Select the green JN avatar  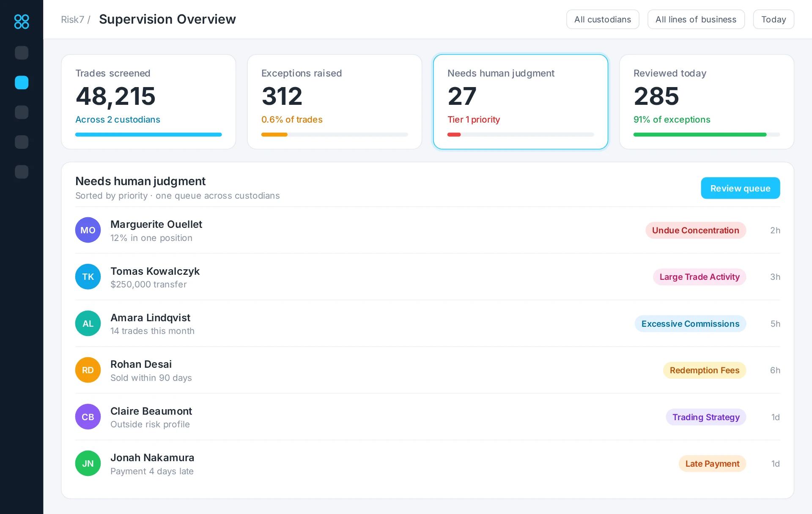click(x=88, y=464)
